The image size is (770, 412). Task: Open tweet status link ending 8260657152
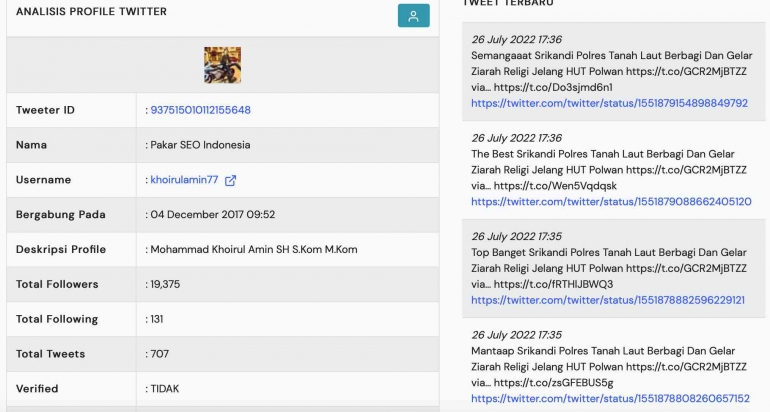point(610,399)
